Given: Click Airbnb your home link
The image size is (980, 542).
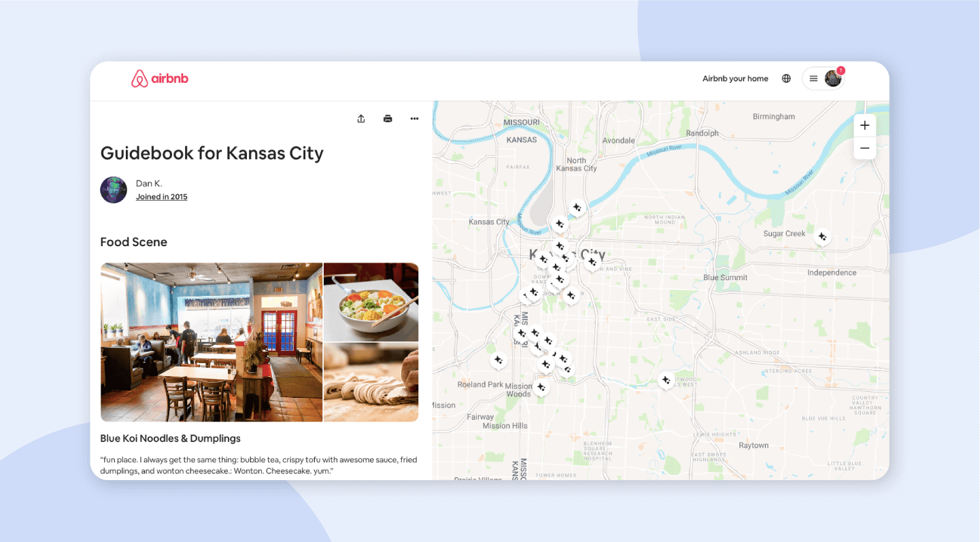Looking at the screenshot, I should click(735, 79).
